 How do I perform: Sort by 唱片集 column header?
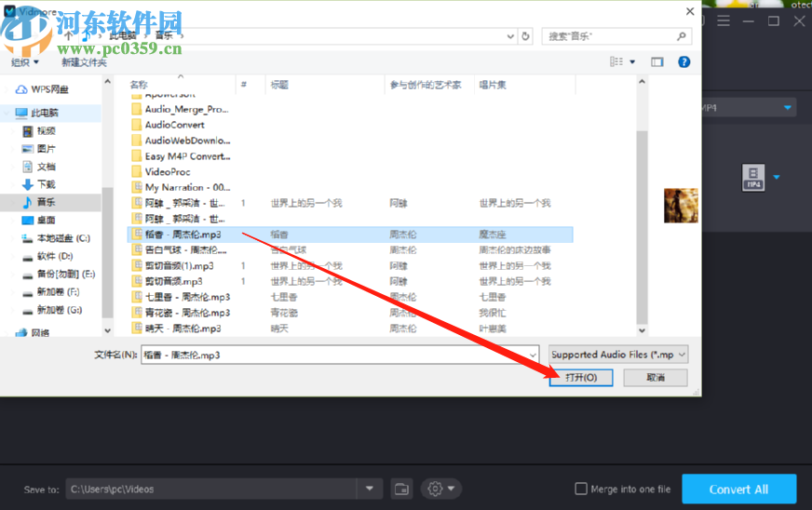tap(493, 85)
